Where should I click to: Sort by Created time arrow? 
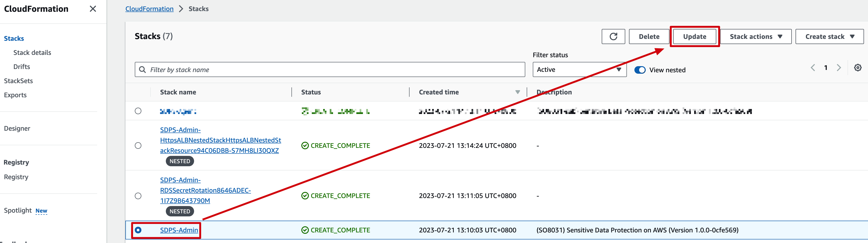point(518,92)
